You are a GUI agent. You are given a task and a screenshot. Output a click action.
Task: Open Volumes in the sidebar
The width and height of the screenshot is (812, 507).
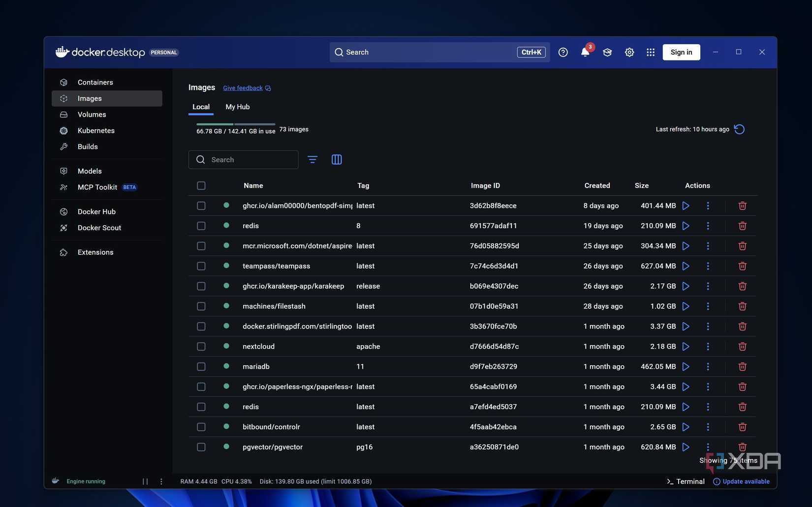tap(107, 115)
